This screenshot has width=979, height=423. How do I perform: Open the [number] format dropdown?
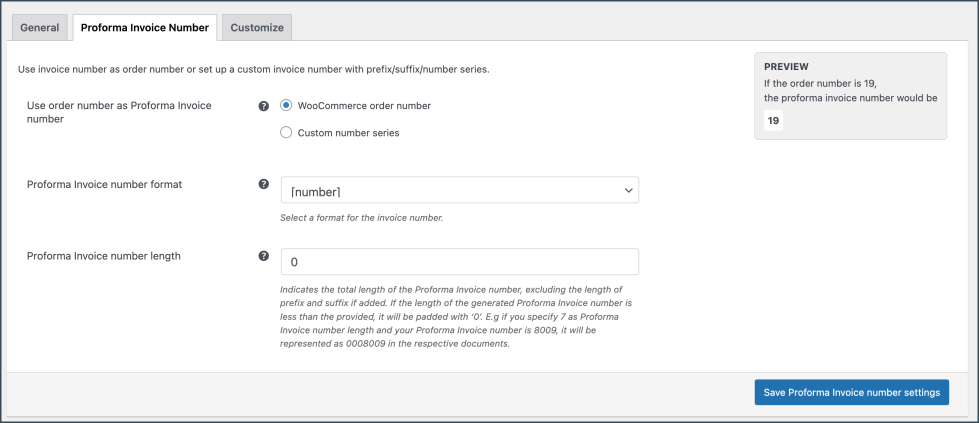[x=459, y=190]
